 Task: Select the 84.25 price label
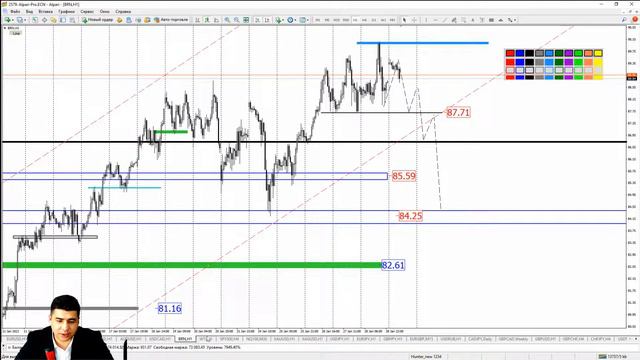(x=410, y=216)
